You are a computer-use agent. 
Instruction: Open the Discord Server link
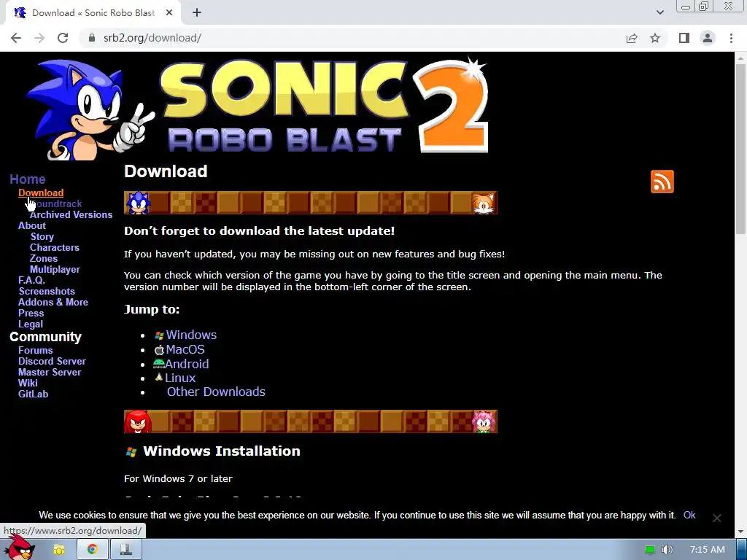pyautogui.click(x=52, y=362)
